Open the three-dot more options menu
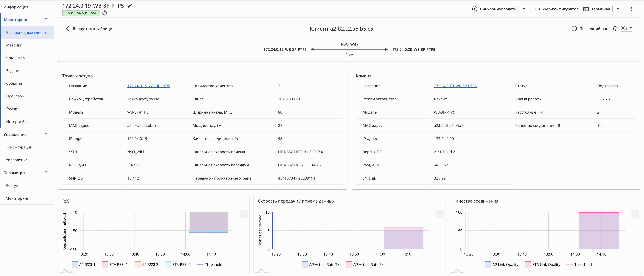This screenshot has width=644, height=276. pos(631,9)
